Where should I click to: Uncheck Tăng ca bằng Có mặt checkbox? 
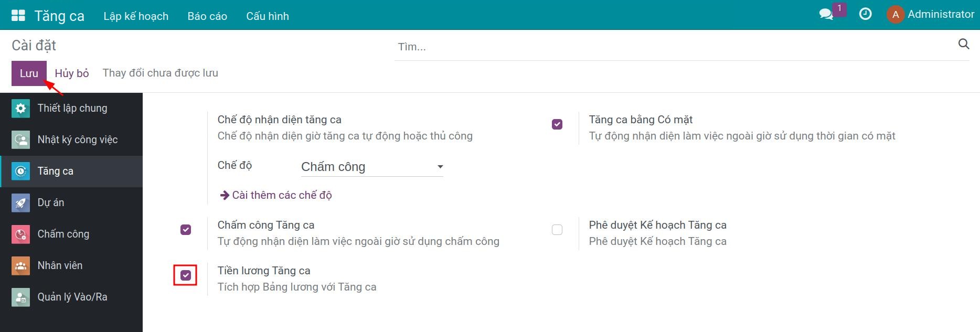point(557,124)
